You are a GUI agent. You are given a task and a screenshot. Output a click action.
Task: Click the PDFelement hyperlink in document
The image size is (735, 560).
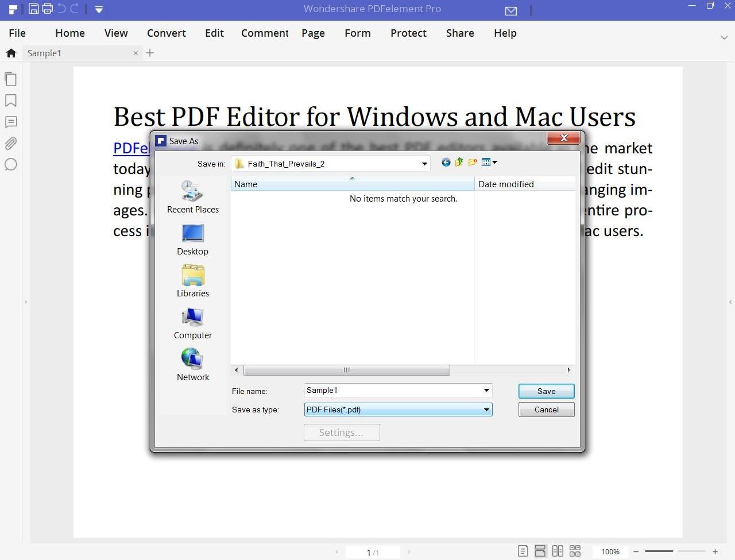131,148
